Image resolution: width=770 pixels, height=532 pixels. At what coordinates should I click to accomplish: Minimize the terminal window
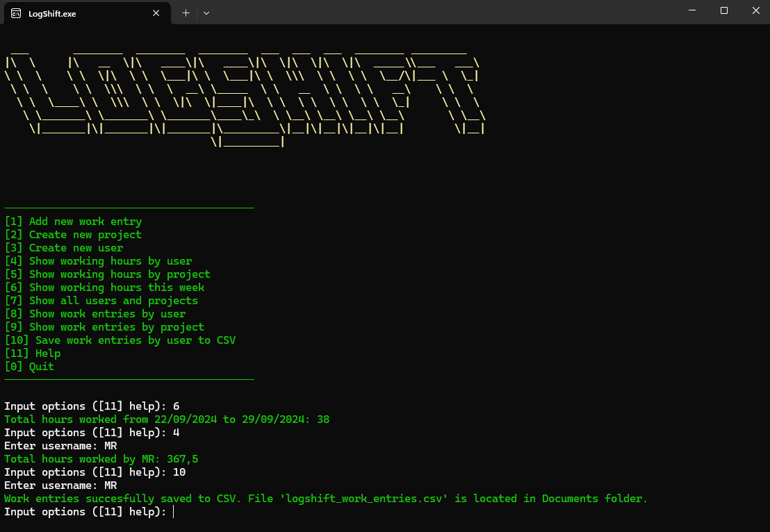tap(692, 10)
